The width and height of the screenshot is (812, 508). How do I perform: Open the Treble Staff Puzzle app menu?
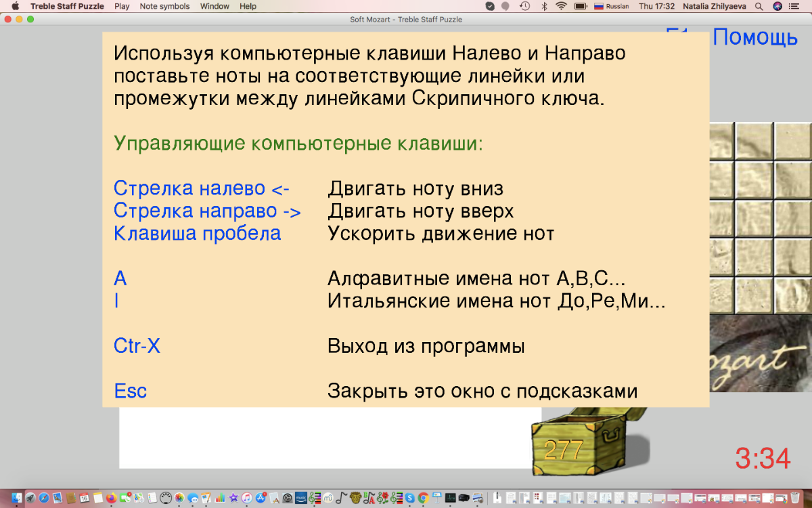tap(67, 6)
